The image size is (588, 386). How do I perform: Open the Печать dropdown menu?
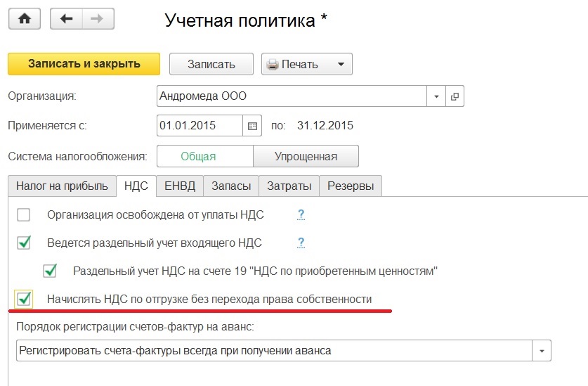tap(307, 64)
